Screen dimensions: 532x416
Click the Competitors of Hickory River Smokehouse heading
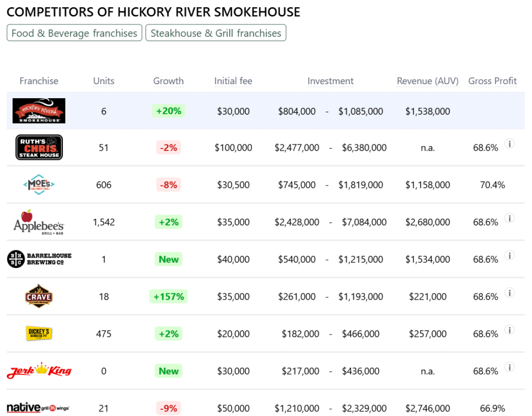coord(153,12)
